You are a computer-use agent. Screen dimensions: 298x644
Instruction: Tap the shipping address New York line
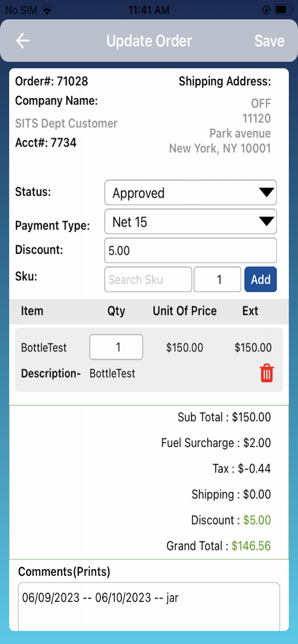click(220, 148)
